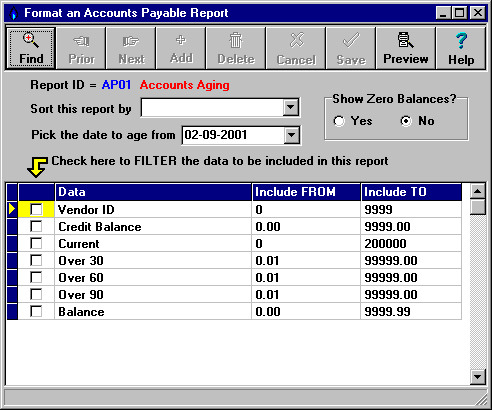Open the age-from date dropdown arrow
Screen dimensions: 492x410
(292, 135)
